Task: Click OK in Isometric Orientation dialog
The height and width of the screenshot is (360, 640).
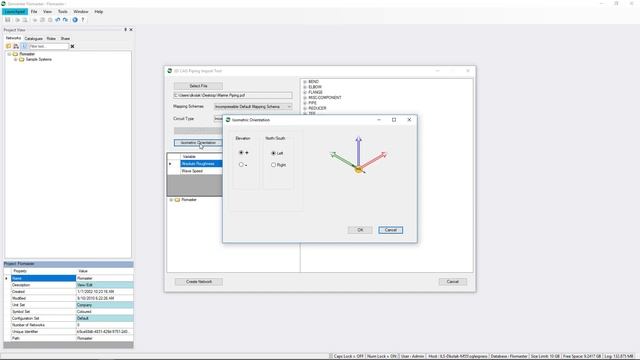Action: click(x=360, y=230)
